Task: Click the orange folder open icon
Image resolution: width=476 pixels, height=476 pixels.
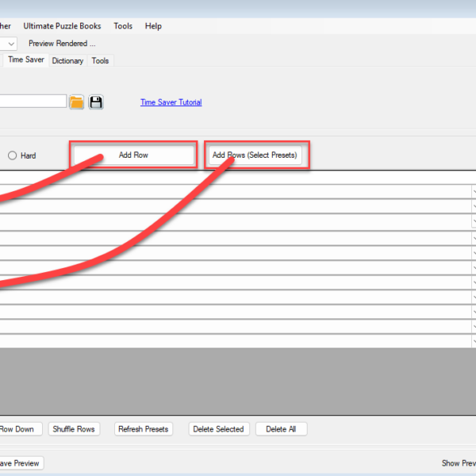Action: (76, 102)
